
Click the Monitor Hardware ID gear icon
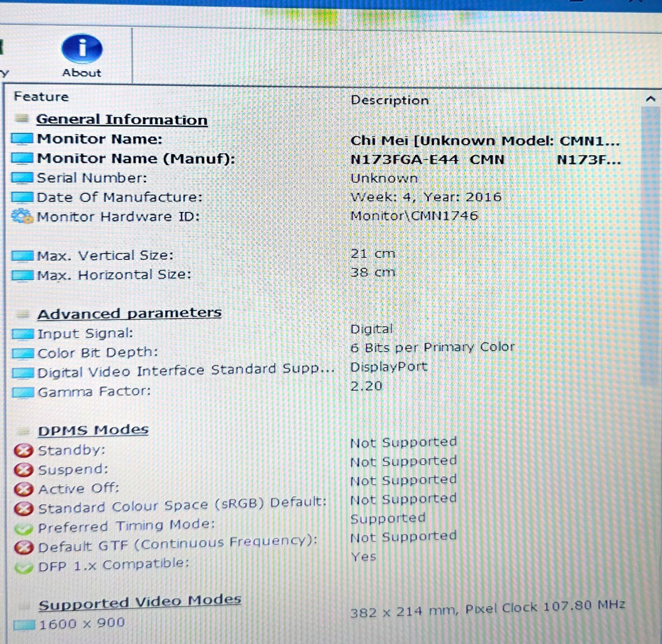(x=22, y=216)
